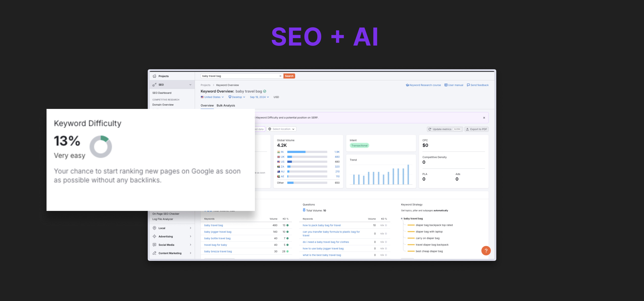Click the location pin in Select location

point(270,129)
